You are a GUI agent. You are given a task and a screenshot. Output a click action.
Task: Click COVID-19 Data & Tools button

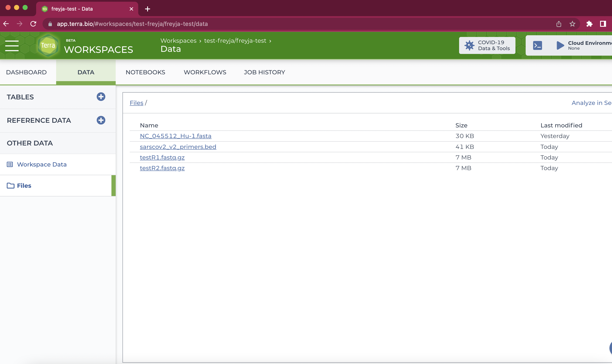[487, 45]
